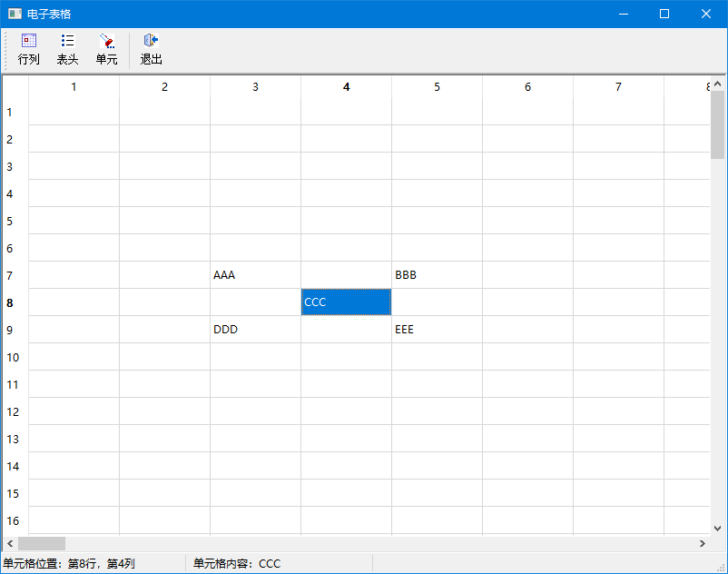Click row header 4
The width and height of the screenshot is (728, 574).
pyautogui.click(x=15, y=193)
